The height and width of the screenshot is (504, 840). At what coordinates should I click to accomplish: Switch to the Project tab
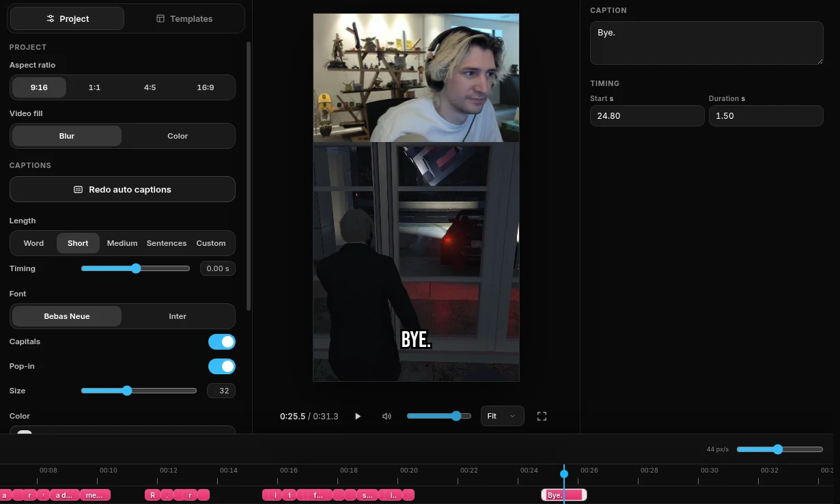(67, 18)
